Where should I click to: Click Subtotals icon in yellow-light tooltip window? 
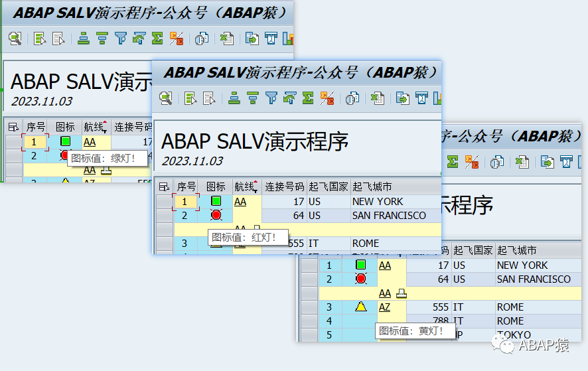point(472,162)
